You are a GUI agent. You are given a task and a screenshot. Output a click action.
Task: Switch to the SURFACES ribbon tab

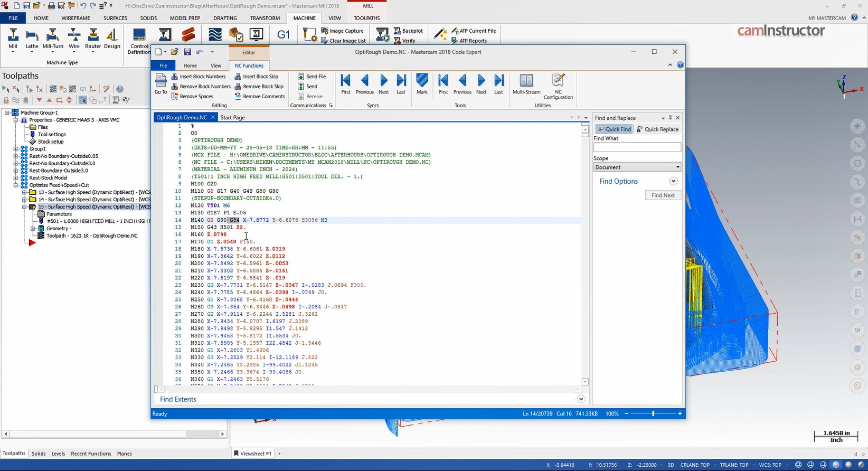(115, 18)
